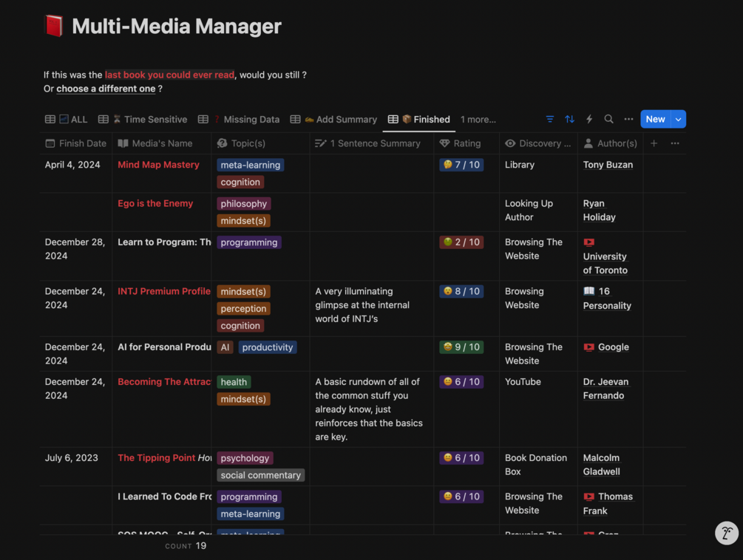Open author Malcolm Gladwell link
The image size is (743, 560).
601,465
